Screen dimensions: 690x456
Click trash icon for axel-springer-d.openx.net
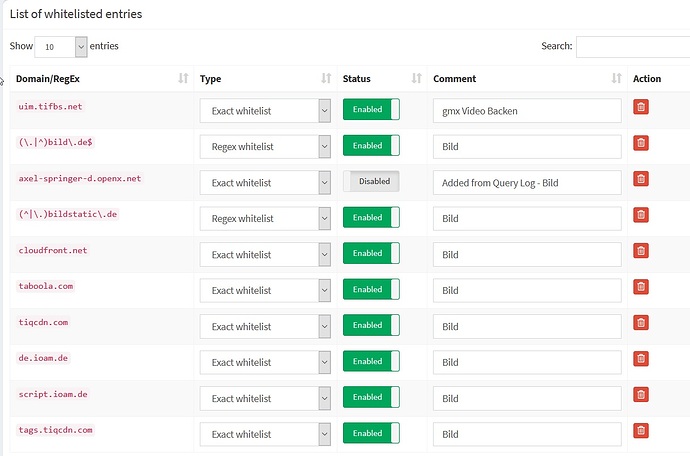[x=641, y=179]
